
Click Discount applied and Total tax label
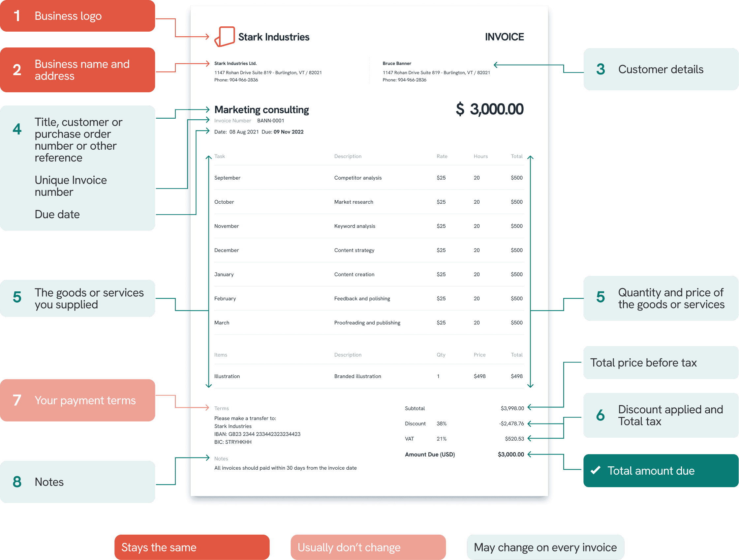tap(661, 415)
